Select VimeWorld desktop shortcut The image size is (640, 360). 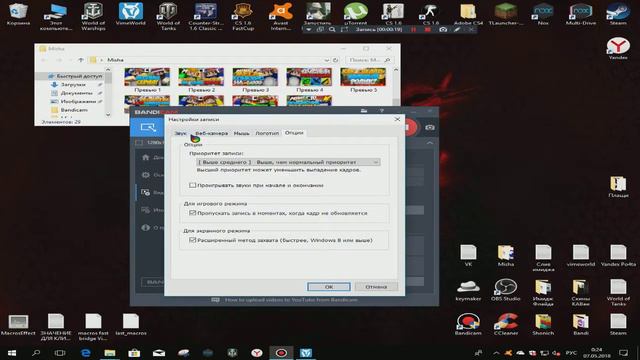coord(131,13)
